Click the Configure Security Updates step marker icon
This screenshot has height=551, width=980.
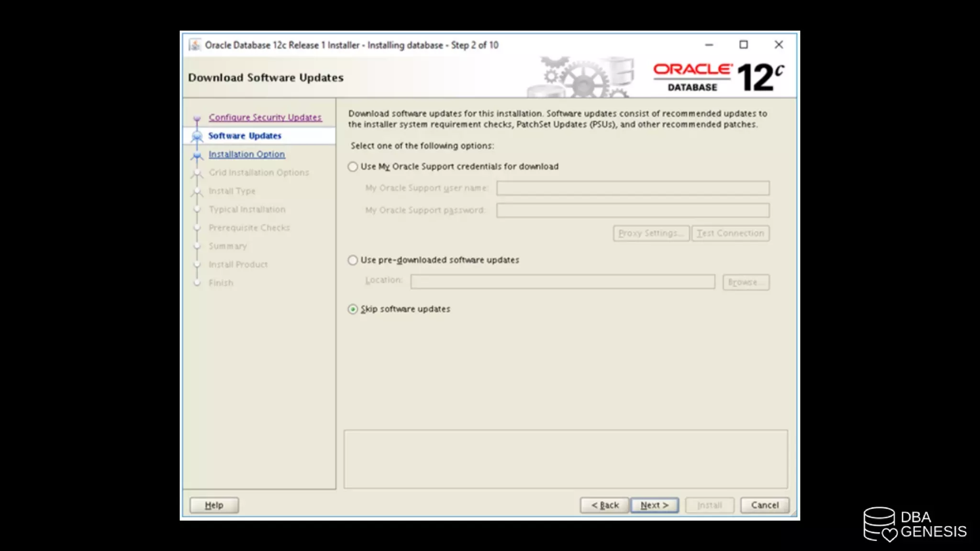(x=197, y=118)
